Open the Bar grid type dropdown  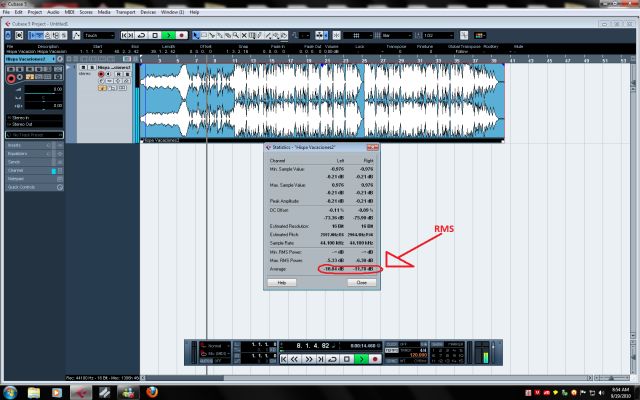point(397,36)
